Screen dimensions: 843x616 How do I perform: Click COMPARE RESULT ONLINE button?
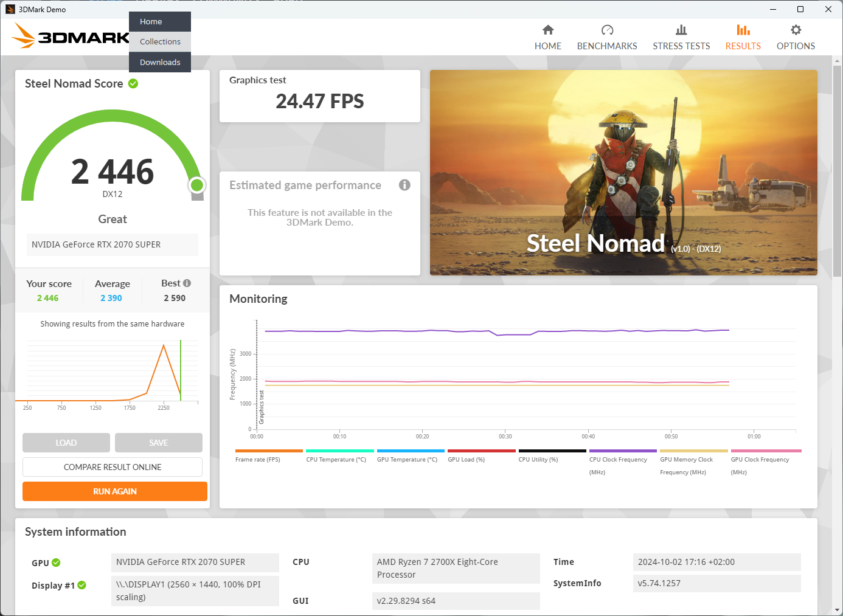point(113,467)
